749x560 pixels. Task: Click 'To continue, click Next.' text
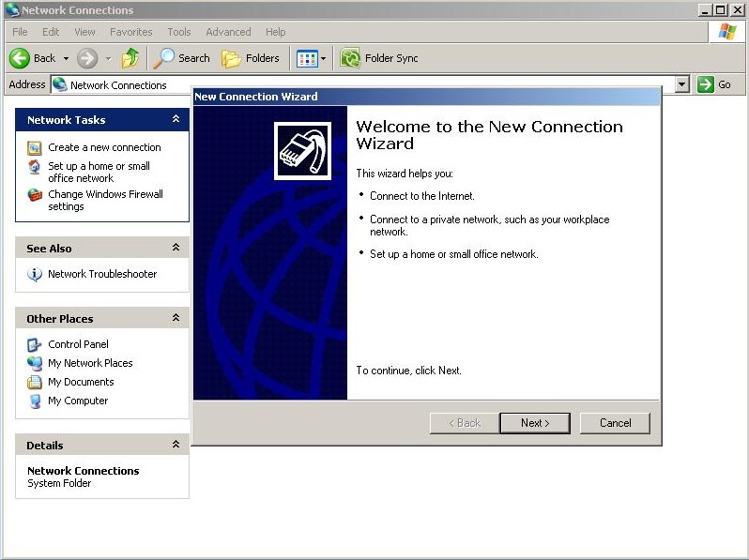(x=409, y=371)
